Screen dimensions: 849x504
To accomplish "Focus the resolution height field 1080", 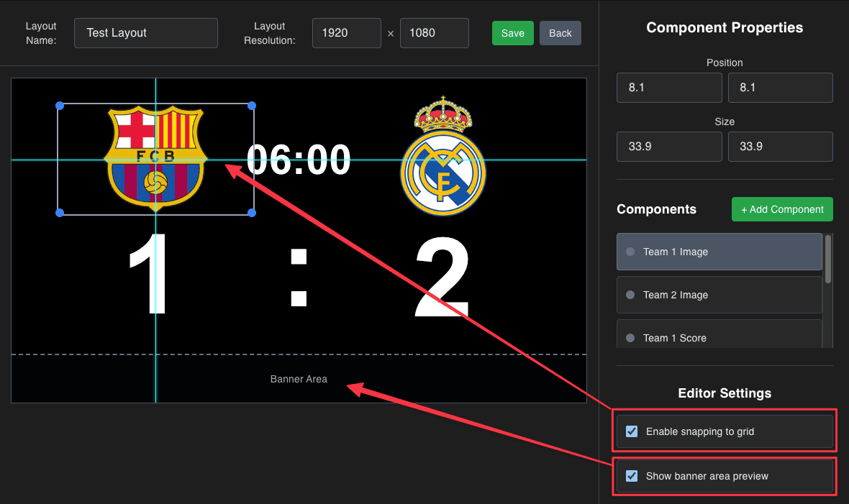I will 435,33.
